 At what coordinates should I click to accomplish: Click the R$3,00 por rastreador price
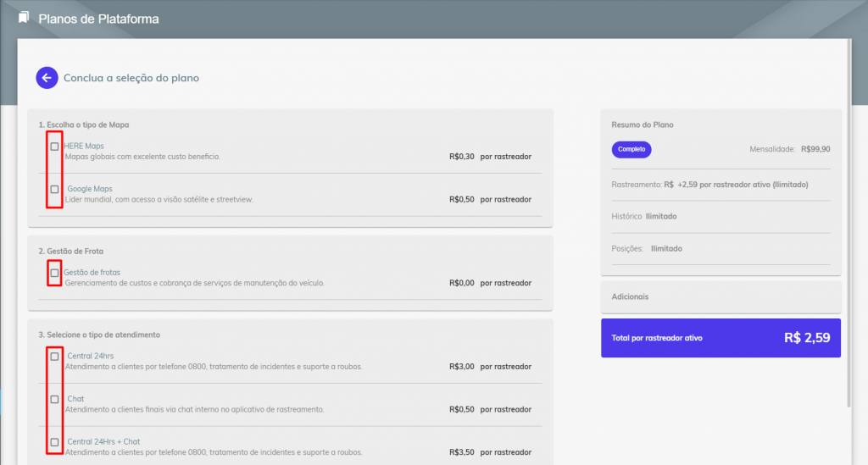(490, 367)
